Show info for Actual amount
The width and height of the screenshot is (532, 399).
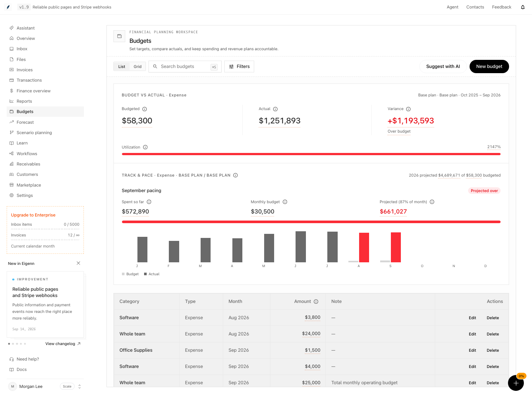pyautogui.click(x=275, y=109)
